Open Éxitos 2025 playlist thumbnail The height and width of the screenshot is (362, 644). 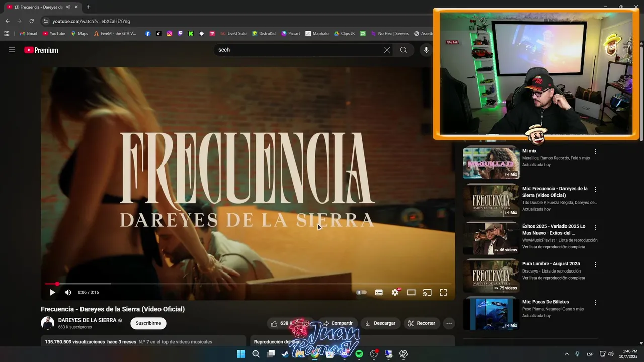[491, 238]
